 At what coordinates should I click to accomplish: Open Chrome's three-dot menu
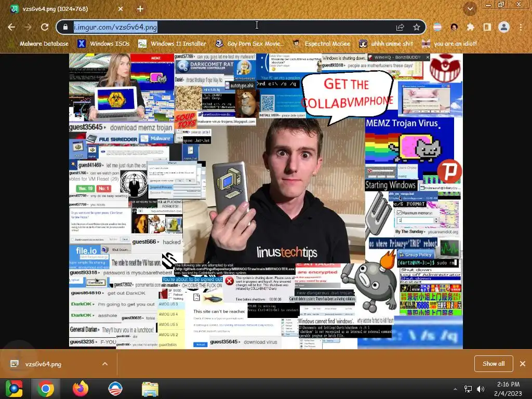coord(521,27)
